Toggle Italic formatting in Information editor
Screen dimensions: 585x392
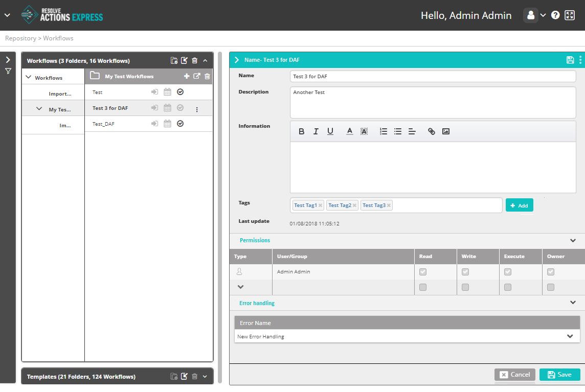tap(316, 131)
